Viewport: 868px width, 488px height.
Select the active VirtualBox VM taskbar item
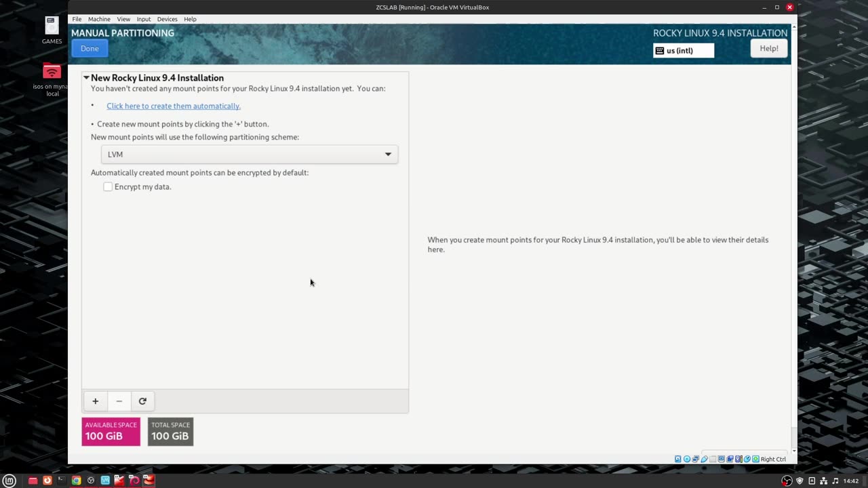[x=149, y=481]
